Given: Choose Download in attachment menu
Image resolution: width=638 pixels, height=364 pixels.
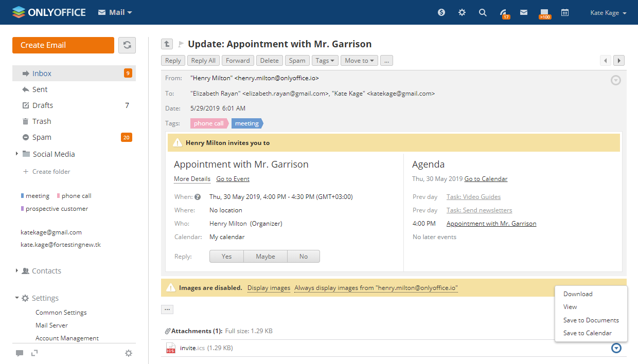Looking at the screenshot, I should (578, 294).
